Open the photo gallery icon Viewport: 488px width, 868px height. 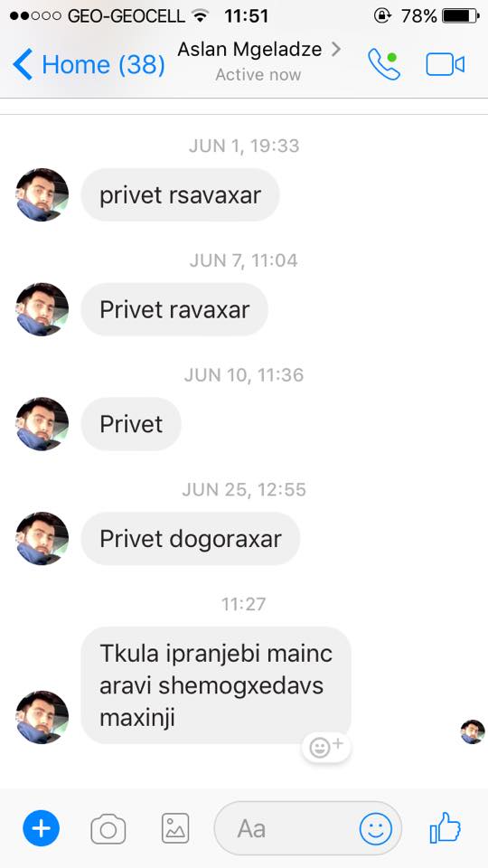point(175,828)
